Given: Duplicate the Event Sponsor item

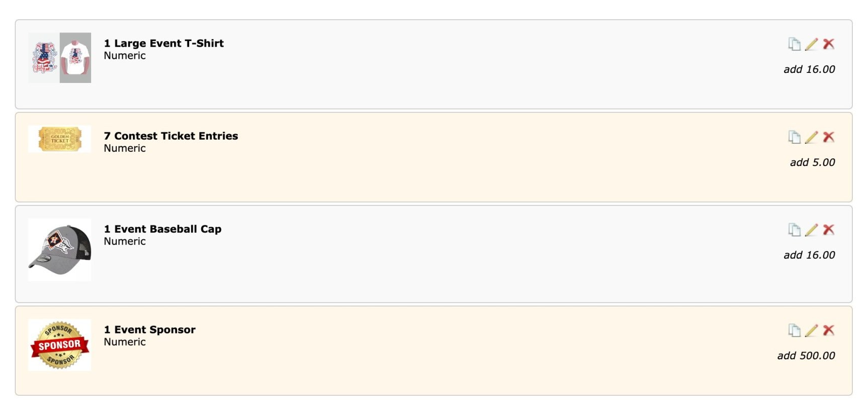Looking at the screenshot, I should (x=794, y=330).
